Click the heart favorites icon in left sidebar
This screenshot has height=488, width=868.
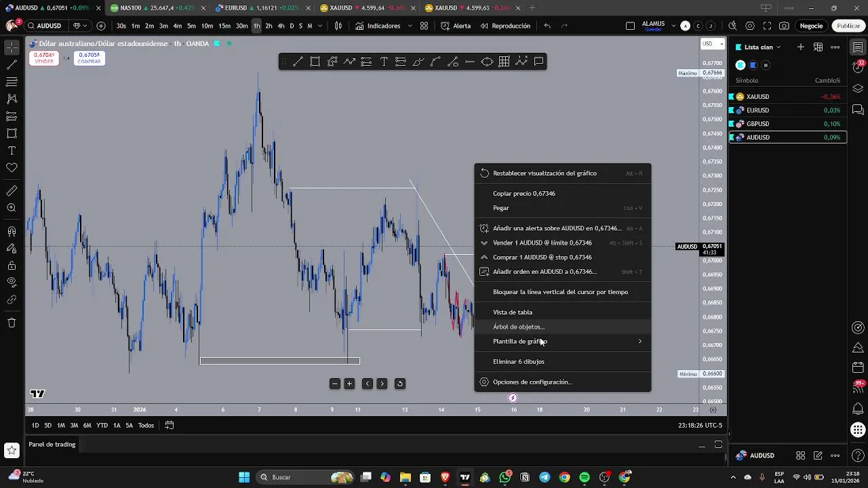click(12, 167)
